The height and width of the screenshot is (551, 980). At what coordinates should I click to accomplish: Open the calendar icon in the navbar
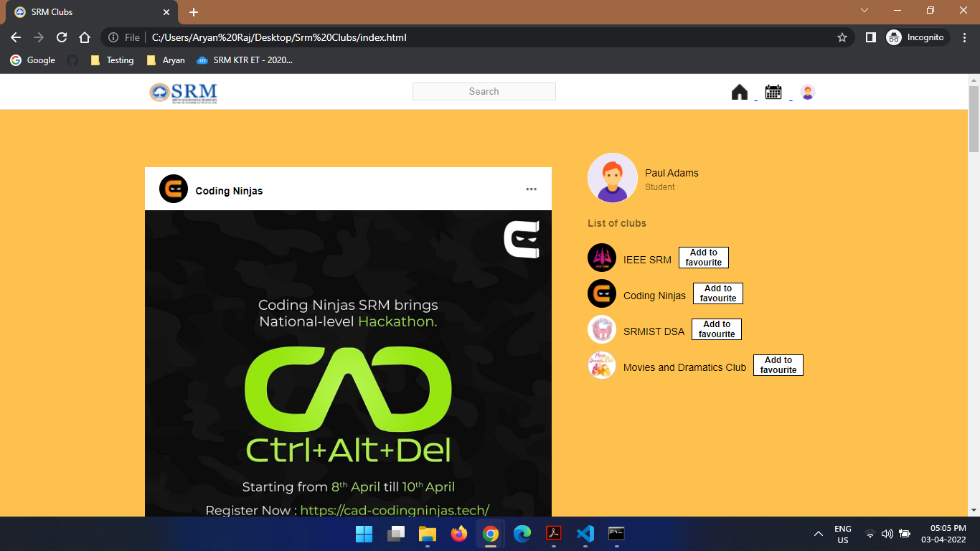pos(773,91)
